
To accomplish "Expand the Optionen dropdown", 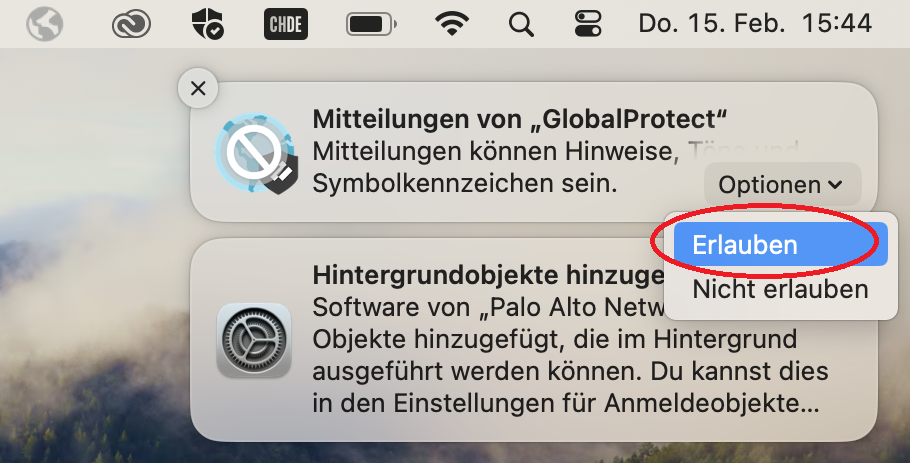I will (782, 185).
